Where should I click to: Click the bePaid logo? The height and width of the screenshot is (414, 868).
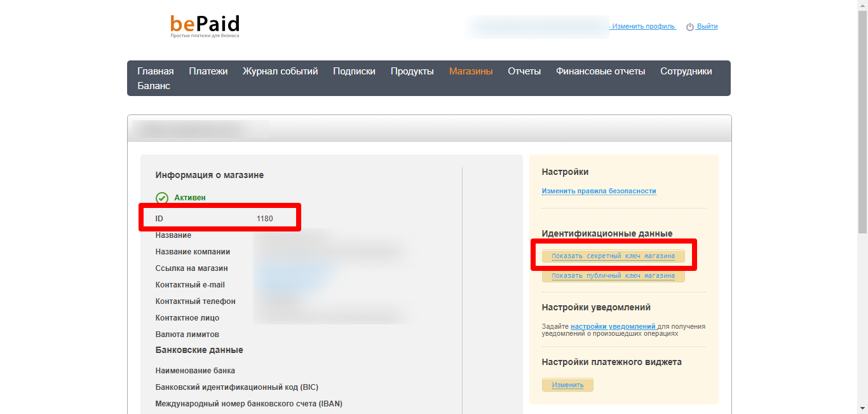pos(205,24)
